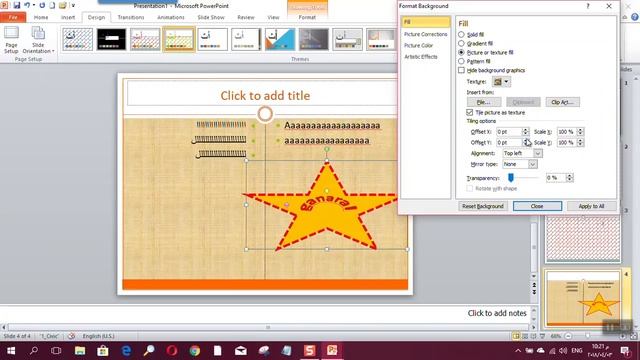The width and height of the screenshot is (640, 360).
Task: Click the Offset X input field
Action: click(x=509, y=132)
